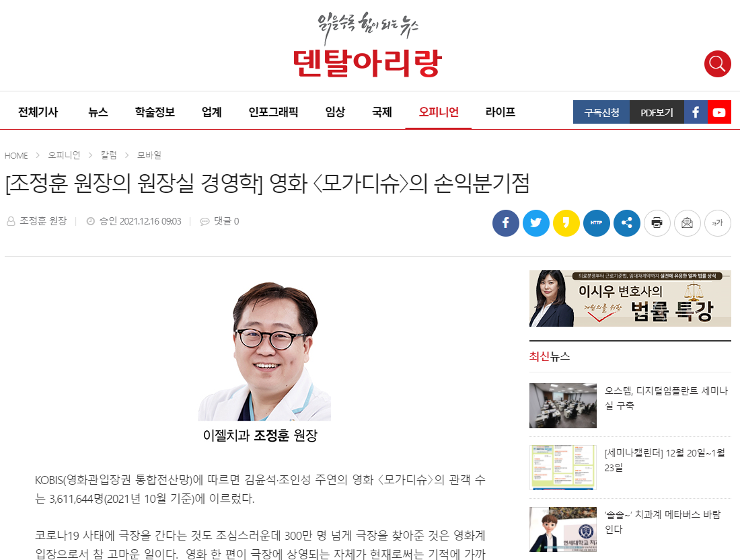This screenshot has width=740, height=560.
Task: Visit YouTube channel in header bar
Action: [x=719, y=112]
